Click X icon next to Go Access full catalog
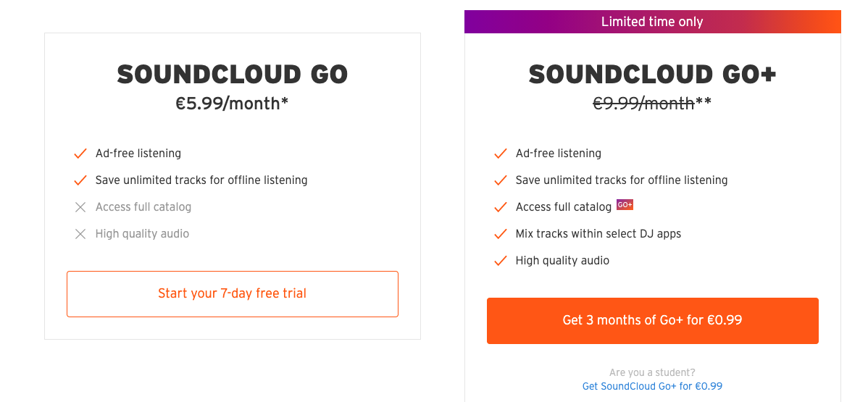The height and width of the screenshot is (402, 868). coord(80,207)
